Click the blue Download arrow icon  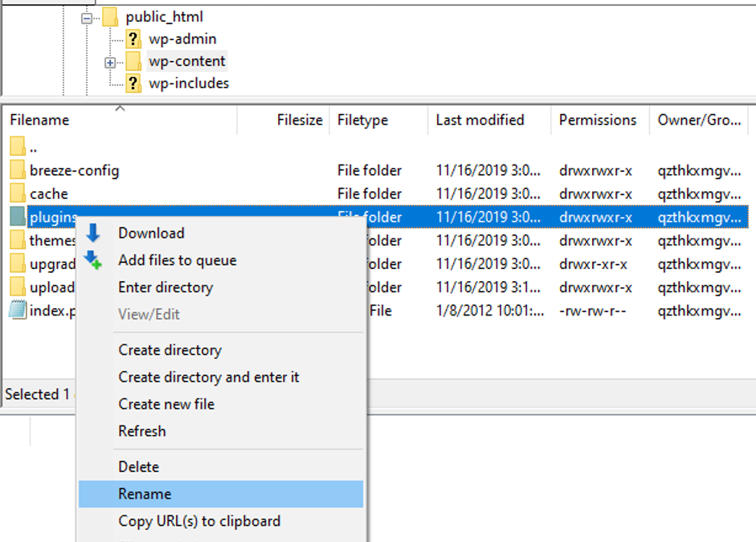click(x=93, y=233)
